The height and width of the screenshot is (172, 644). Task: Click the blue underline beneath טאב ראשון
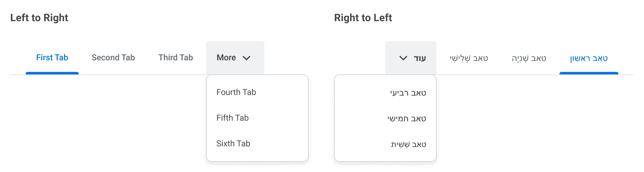(589, 73)
